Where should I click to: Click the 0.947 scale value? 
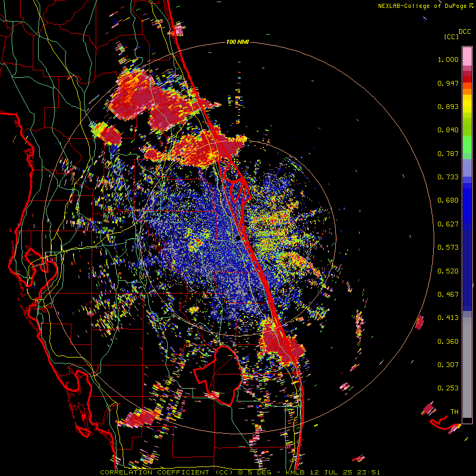pyautogui.click(x=448, y=83)
